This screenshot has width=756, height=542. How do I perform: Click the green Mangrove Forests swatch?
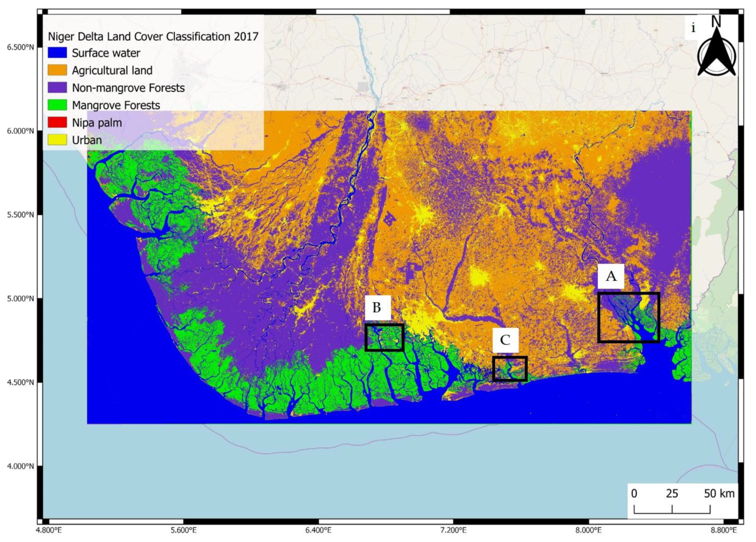(57, 105)
